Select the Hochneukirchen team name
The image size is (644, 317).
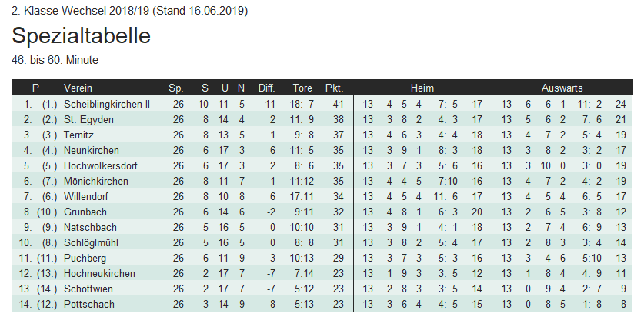tap(99, 273)
